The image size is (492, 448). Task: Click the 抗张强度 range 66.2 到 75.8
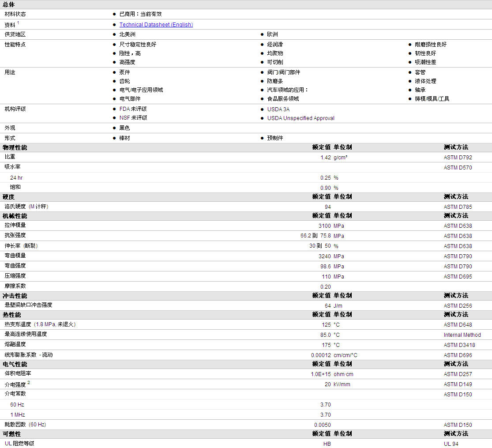315,236
